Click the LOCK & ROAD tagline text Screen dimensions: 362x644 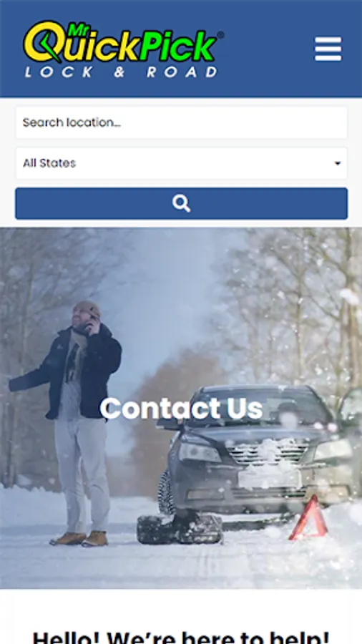(x=121, y=72)
